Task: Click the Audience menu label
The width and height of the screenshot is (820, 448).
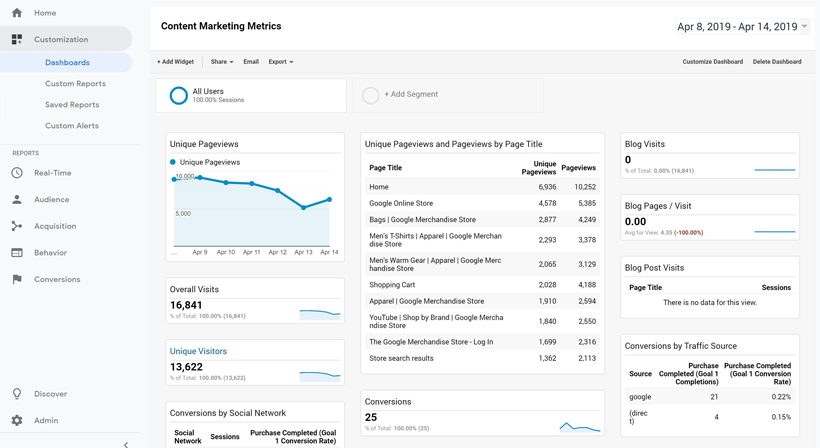Action: tap(52, 199)
